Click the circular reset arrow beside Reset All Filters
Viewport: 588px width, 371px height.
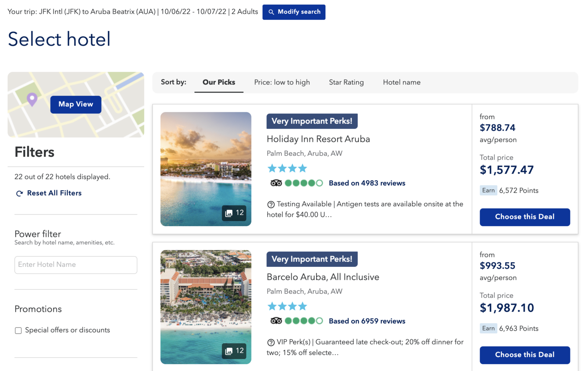(19, 194)
